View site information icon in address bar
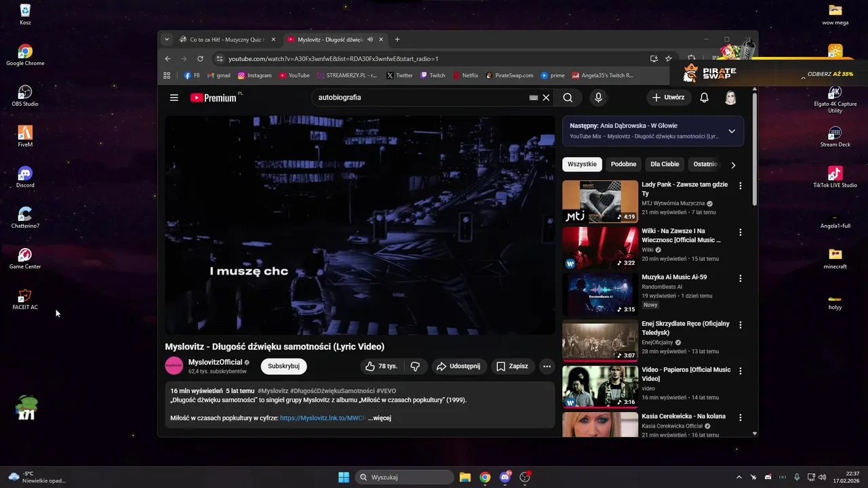This screenshot has width=868, height=488. click(219, 59)
